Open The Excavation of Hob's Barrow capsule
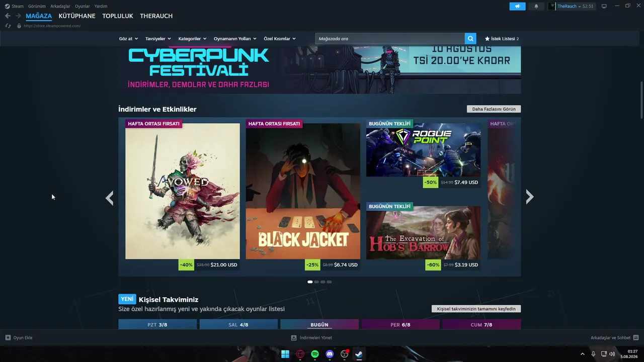This screenshot has width=644, height=362. (x=423, y=232)
